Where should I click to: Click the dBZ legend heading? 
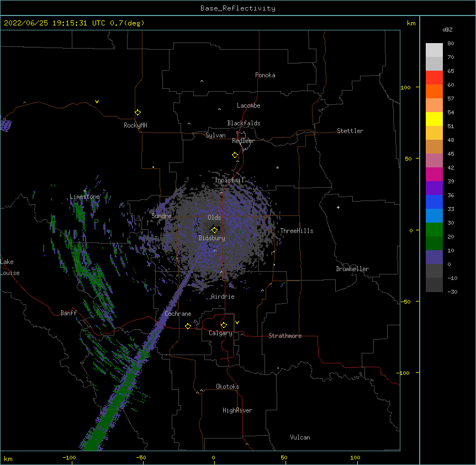tap(447, 29)
